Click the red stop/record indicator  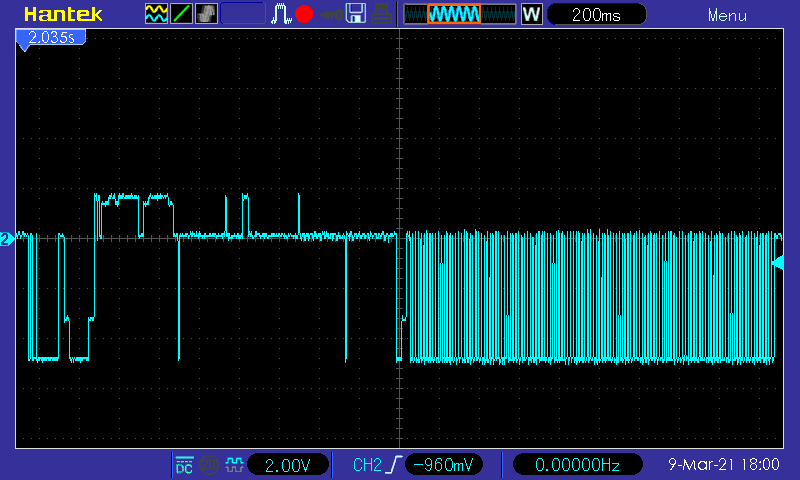point(304,14)
